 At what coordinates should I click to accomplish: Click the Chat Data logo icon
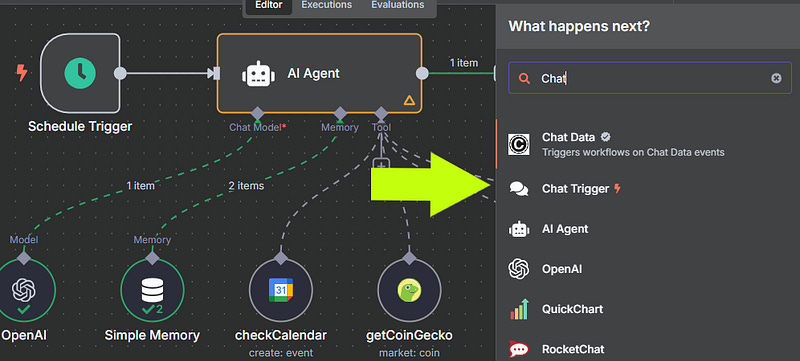coord(519,144)
